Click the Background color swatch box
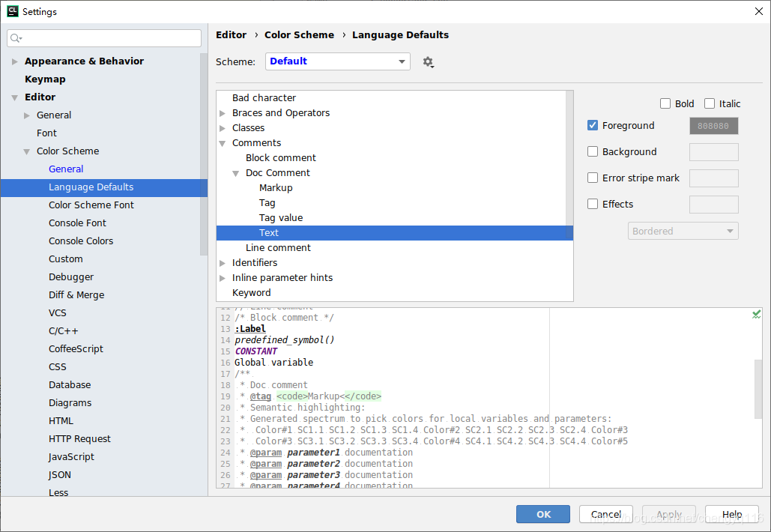The width and height of the screenshot is (771, 532). [x=714, y=152]
